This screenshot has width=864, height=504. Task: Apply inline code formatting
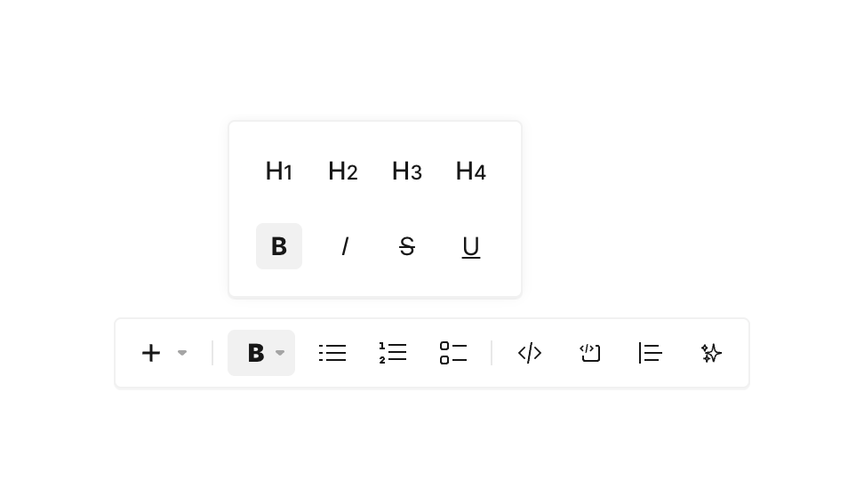pos(530,353)
